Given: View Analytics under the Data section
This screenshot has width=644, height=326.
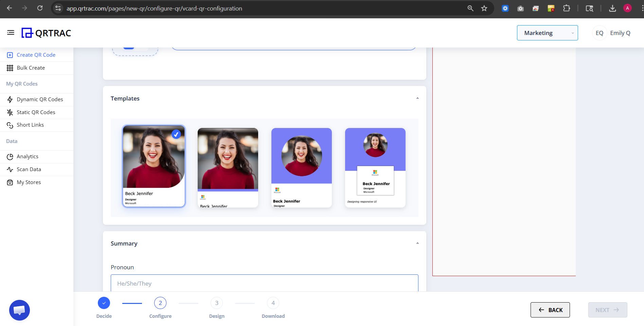Looking at the screenshot, I should click(x=28, y=156).
